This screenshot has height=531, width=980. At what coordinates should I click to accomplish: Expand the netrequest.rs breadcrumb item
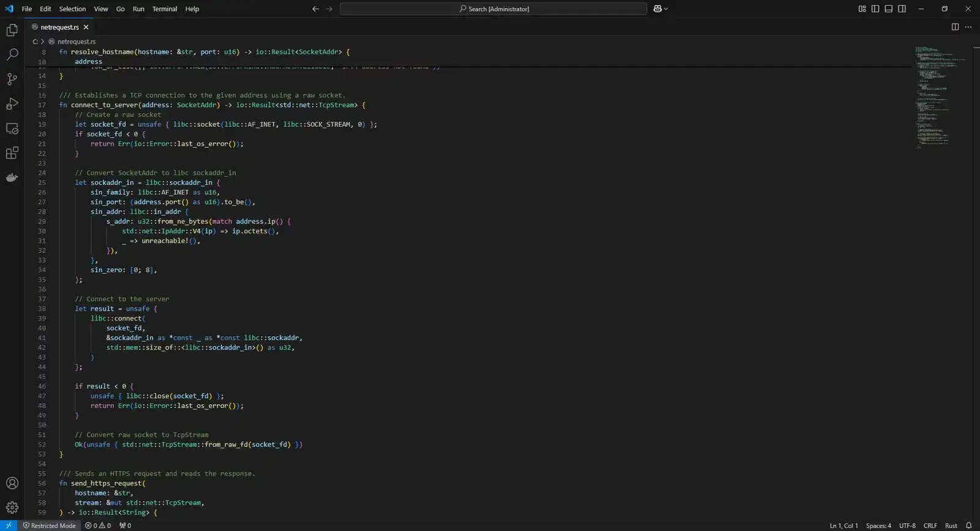coord(76,42)
